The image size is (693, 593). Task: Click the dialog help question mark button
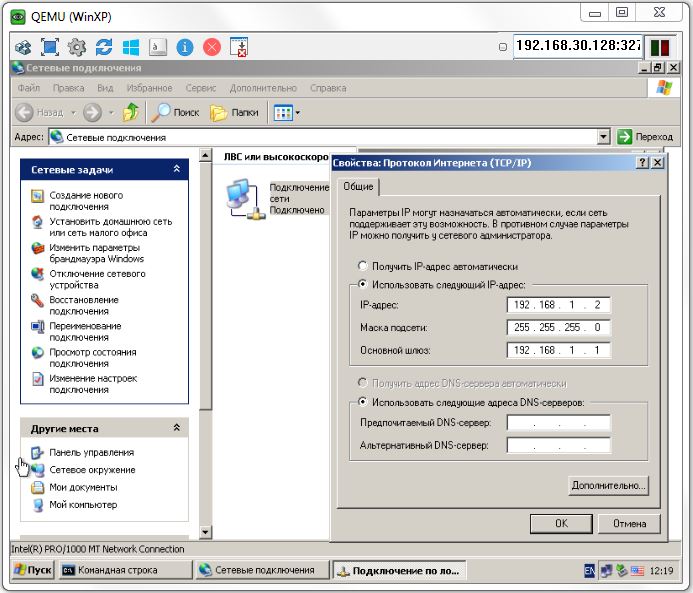pos(642,163)
